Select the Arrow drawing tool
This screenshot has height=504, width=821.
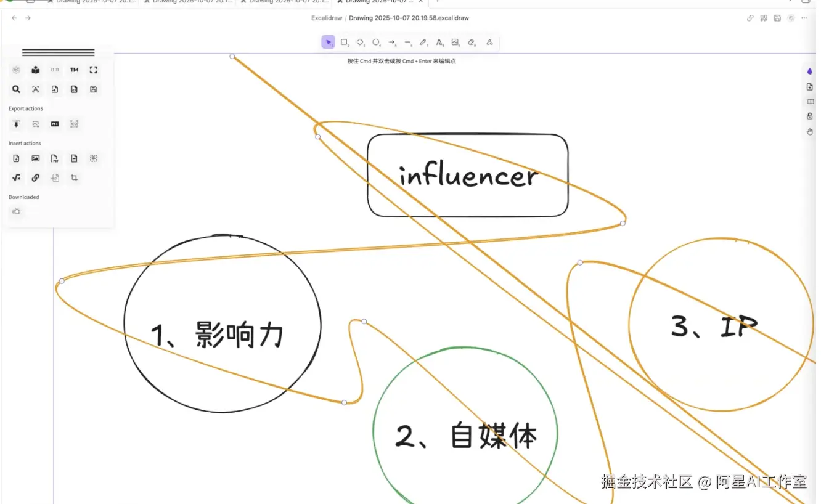[392, 42]
